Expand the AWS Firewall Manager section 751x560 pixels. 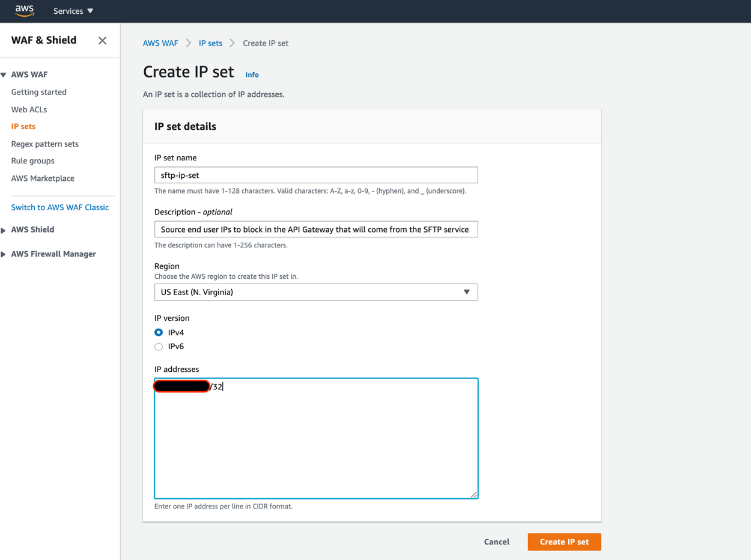coord(5,254)
